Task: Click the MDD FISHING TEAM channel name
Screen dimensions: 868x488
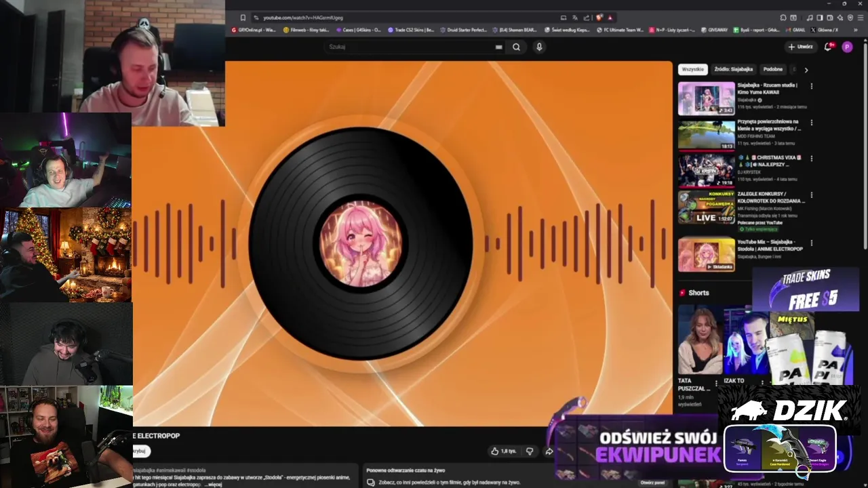Action: pos(756,136)
